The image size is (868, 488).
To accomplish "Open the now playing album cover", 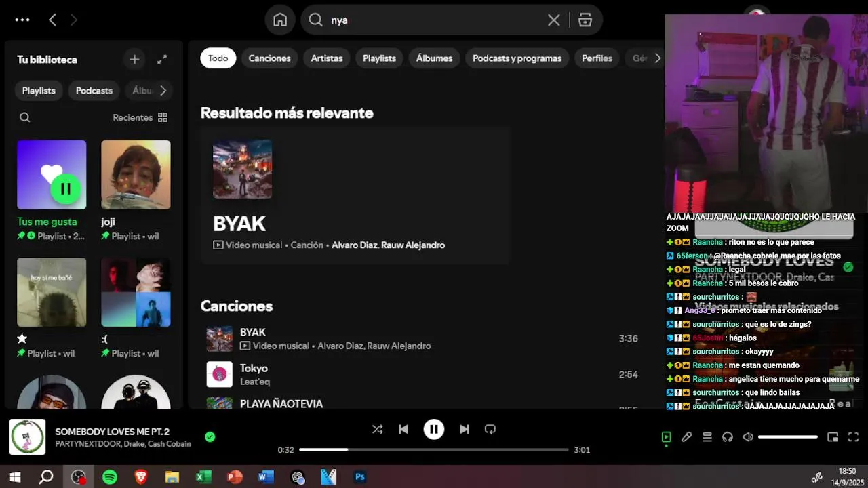I will tap(27, 437).
